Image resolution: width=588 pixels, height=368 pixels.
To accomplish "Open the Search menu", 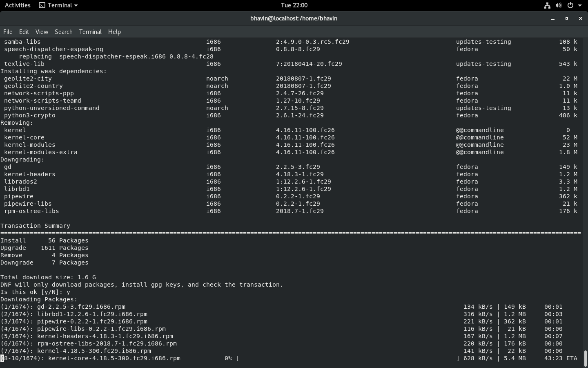I will [x=63, y=32].
